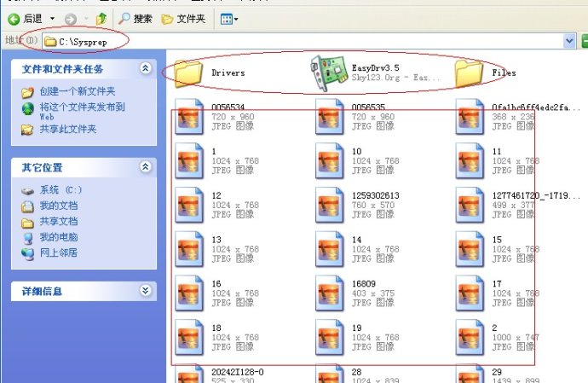This screenshot has height=383, width=588.
Task: Expand the address bar dropdown arrow
Action: 569,41
